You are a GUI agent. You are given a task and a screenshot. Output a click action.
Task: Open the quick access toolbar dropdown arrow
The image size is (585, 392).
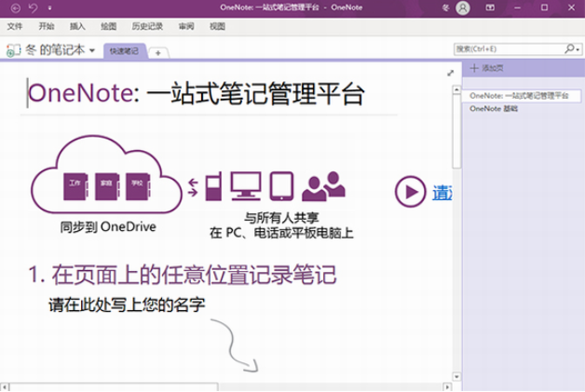[48, 8]
